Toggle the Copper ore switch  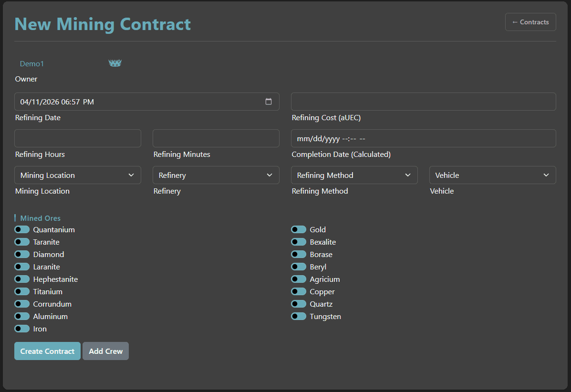[x=299, y=291]
